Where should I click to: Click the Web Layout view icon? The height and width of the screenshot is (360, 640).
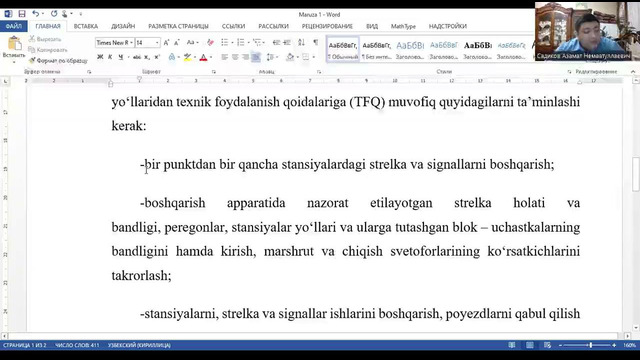tap(547, 345)
